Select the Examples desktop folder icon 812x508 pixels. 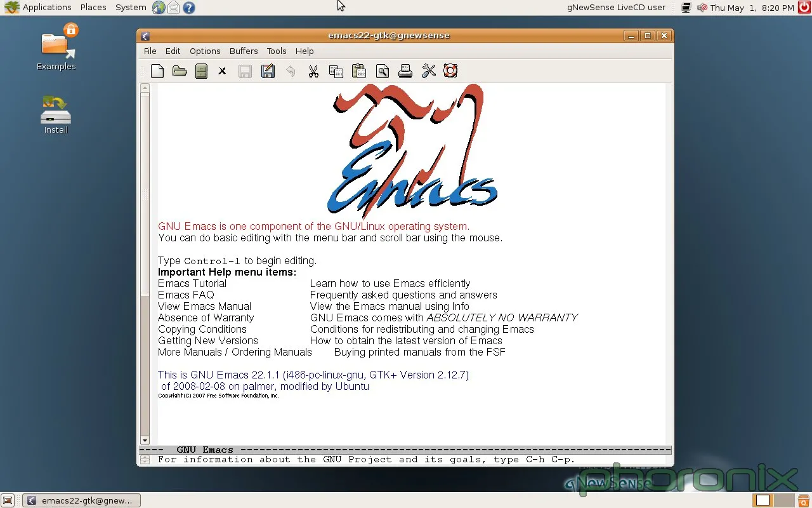56,46
